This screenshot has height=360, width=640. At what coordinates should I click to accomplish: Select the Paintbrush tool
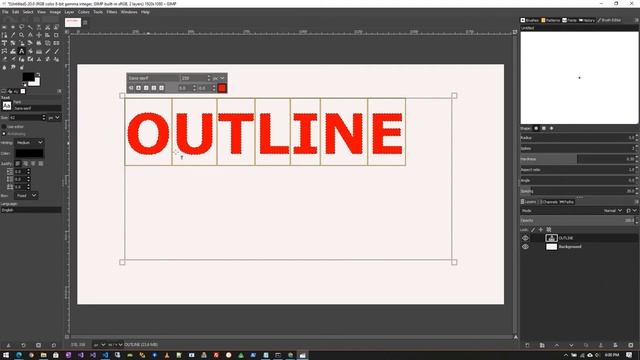[x=56, y=51]
